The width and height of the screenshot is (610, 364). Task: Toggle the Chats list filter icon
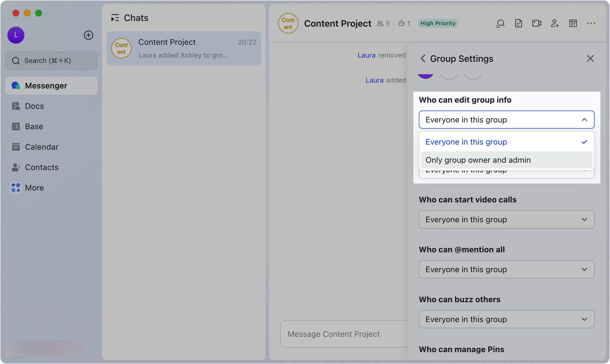coord(115,18)
